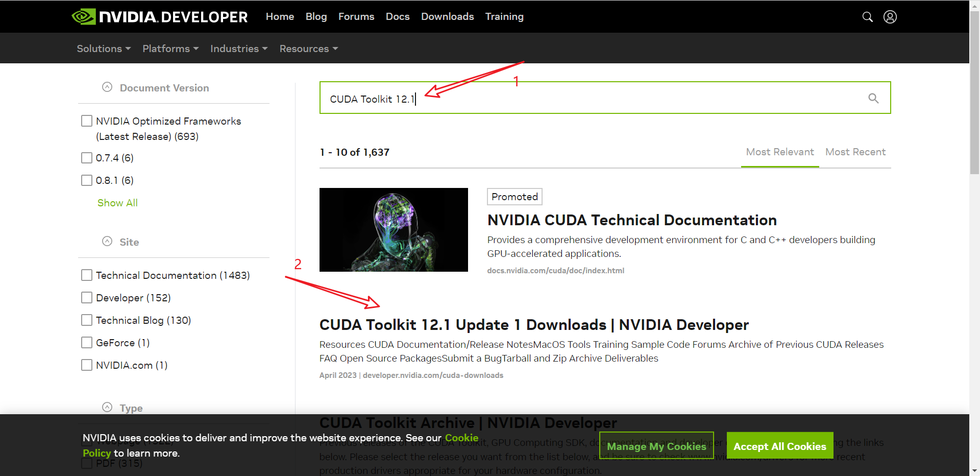Screen dimensions: 980x476
Task: Check the Technical Documentation filter box
Action: (x=87, y=275)
